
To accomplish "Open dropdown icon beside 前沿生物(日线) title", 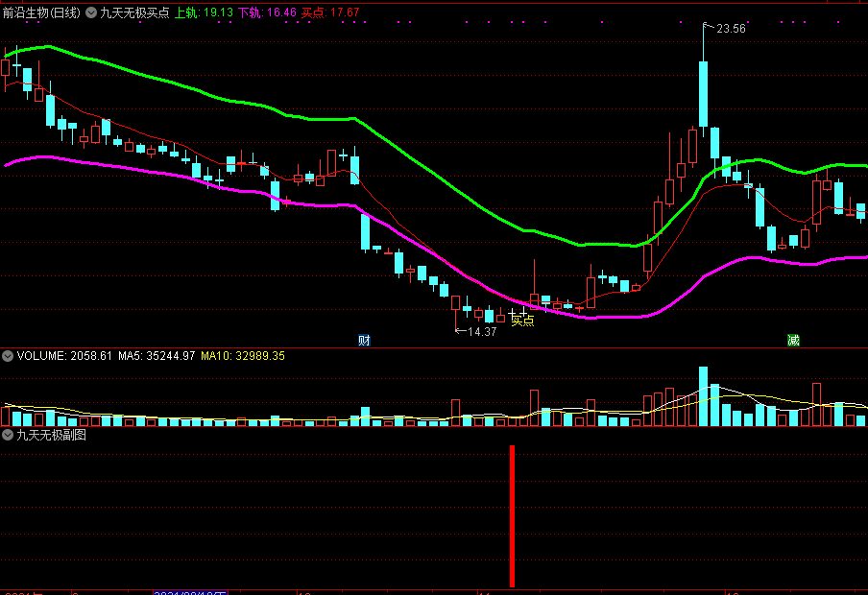I will pyautogui.click(x=91, y=12).
